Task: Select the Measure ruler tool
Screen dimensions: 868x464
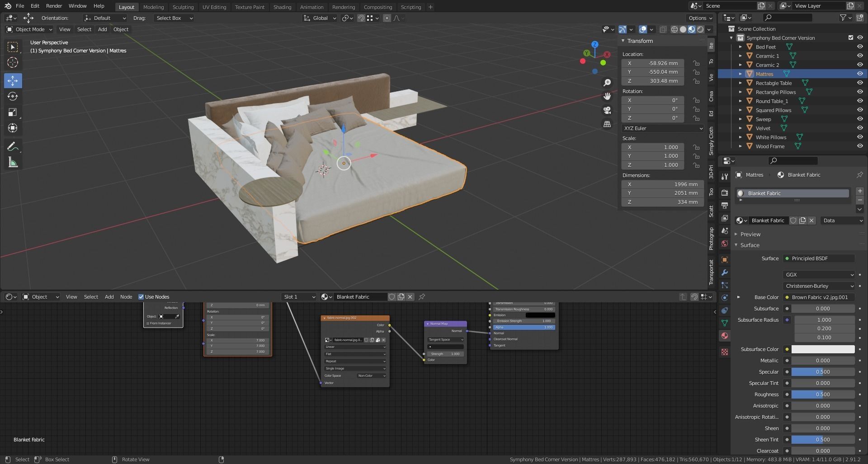Action: tap(13, 162)
